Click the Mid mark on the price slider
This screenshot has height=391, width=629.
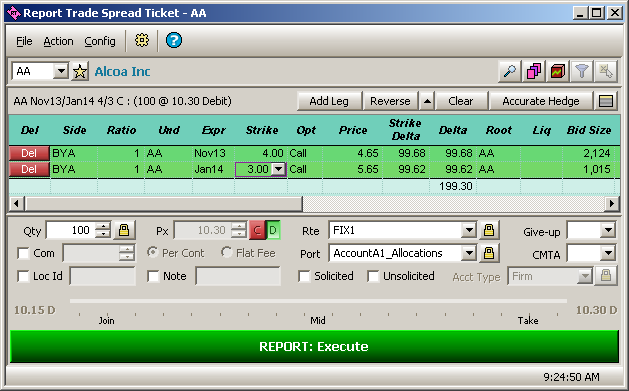318,320
